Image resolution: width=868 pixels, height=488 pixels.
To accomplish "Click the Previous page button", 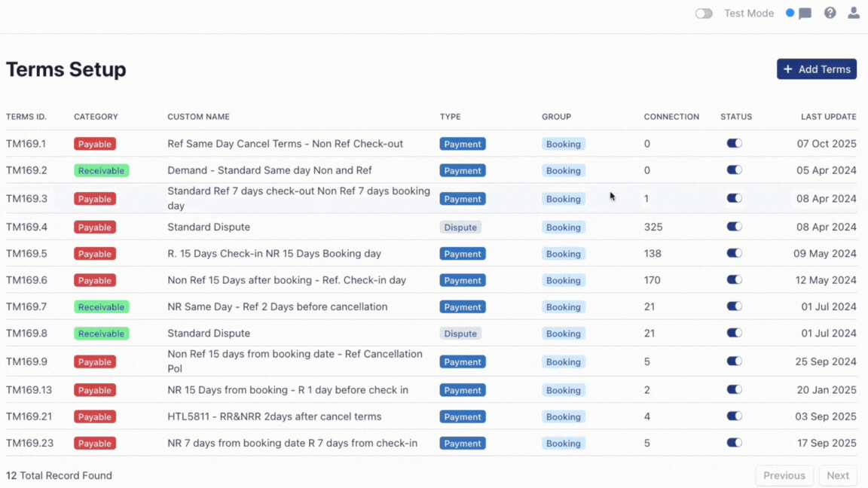I will click(784, 475).
